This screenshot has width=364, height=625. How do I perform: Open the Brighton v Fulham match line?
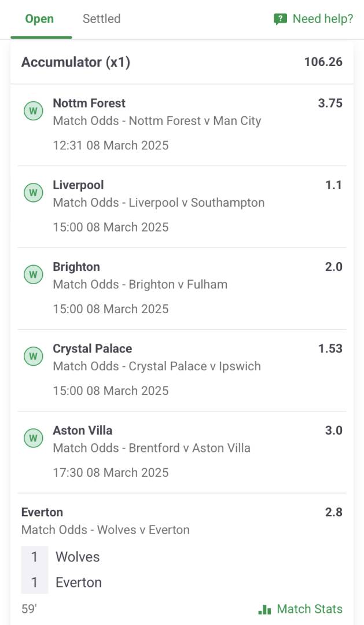coord(140,284)
